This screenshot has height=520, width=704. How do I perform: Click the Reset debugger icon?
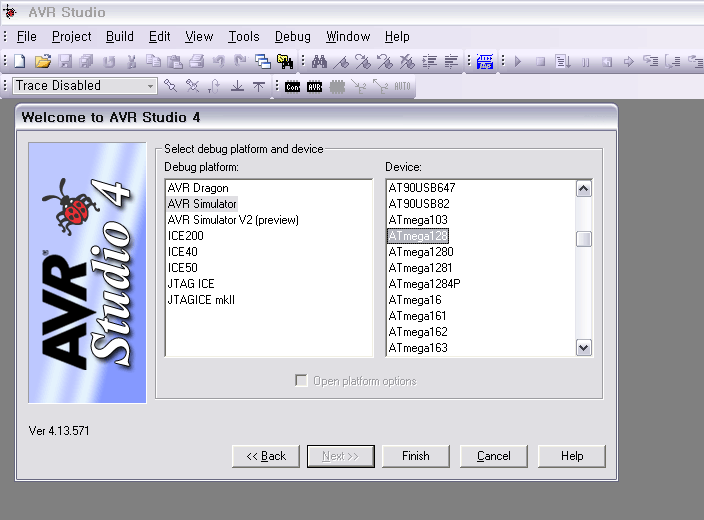pyautogui.click(x=607, y=62)
